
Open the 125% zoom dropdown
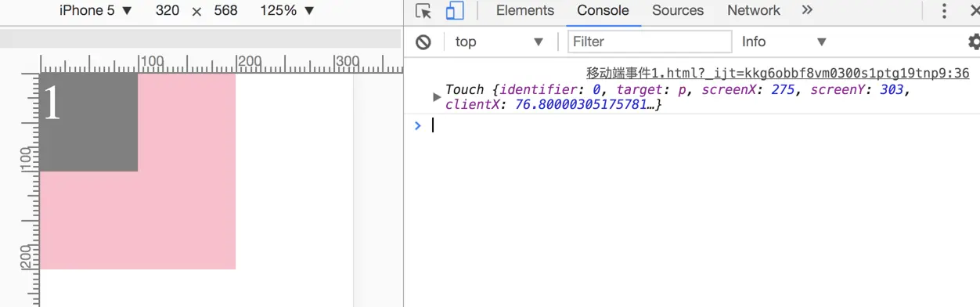point(287,11)
